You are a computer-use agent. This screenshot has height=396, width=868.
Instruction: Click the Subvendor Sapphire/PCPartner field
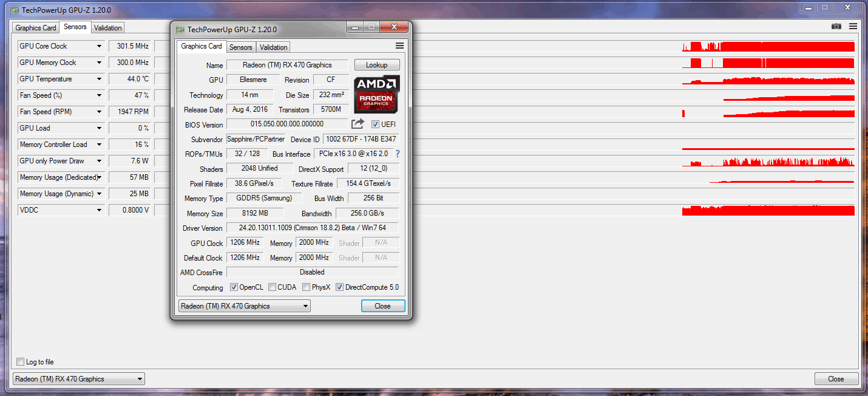256,139
